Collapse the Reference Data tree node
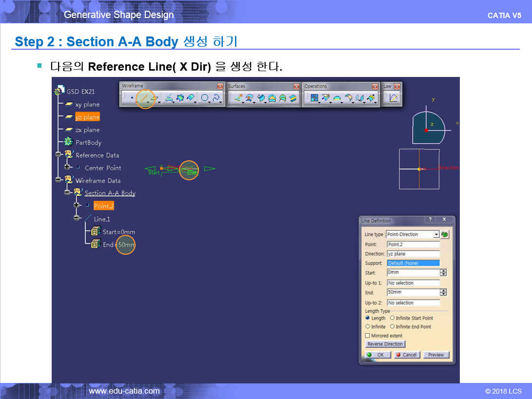The image size is (532, 399). pos(59,155)
